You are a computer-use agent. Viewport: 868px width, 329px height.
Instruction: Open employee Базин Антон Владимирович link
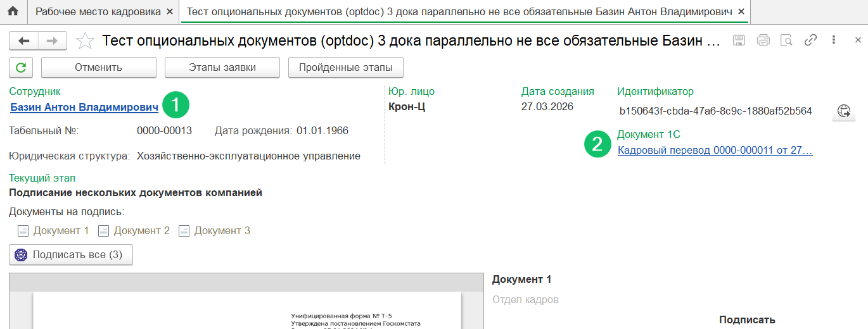[84, 108]
